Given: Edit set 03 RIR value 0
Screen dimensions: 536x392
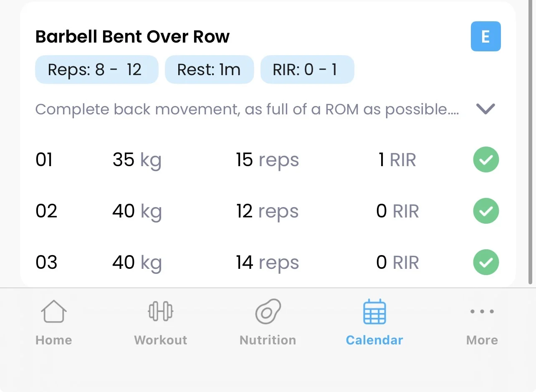Looking at the screenshot, I should pyautogui.click(x=397, y=263).
